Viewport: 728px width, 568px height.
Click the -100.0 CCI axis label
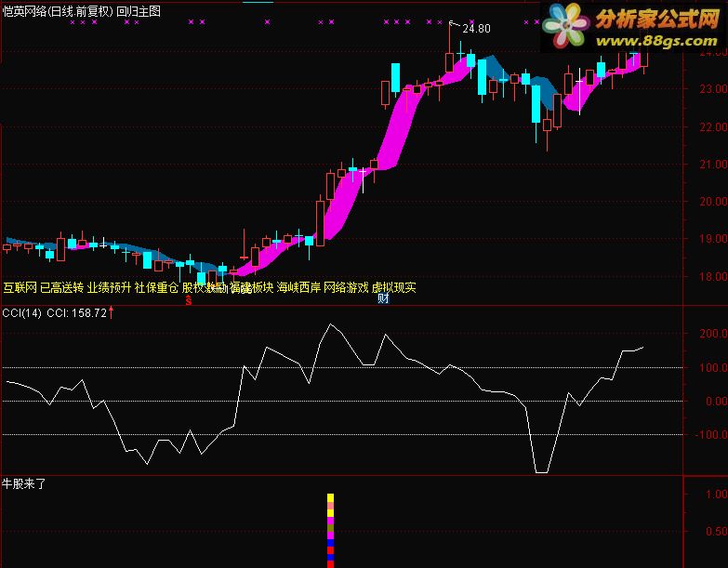[x=711, y=435]
